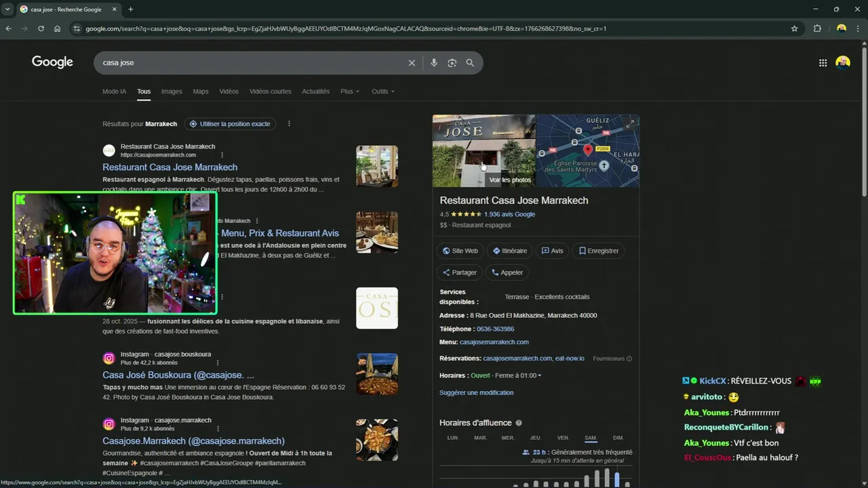Screen dimensions: 868x488
Task: Open the Google apps grid icon
Action: coord(823,63)
